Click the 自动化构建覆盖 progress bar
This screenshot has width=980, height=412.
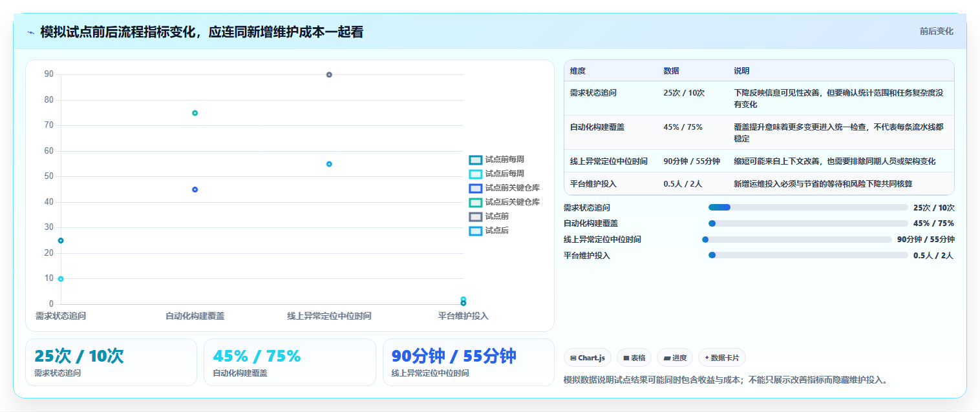808,223
